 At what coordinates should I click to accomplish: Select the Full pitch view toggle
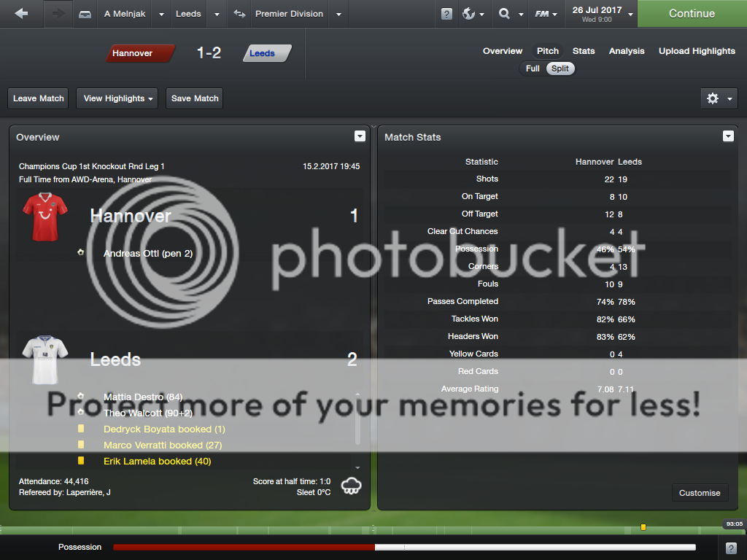tap(533, 69)
